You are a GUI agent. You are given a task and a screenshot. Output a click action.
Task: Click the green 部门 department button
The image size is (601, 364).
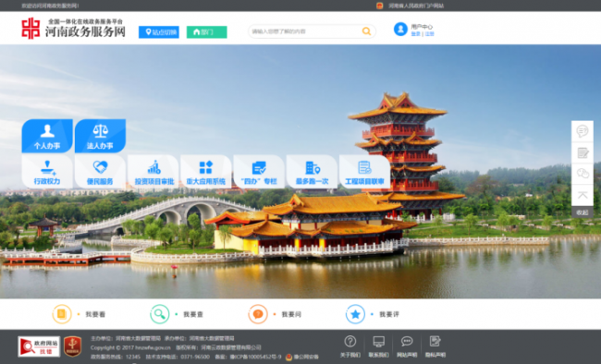coord(206,32)
